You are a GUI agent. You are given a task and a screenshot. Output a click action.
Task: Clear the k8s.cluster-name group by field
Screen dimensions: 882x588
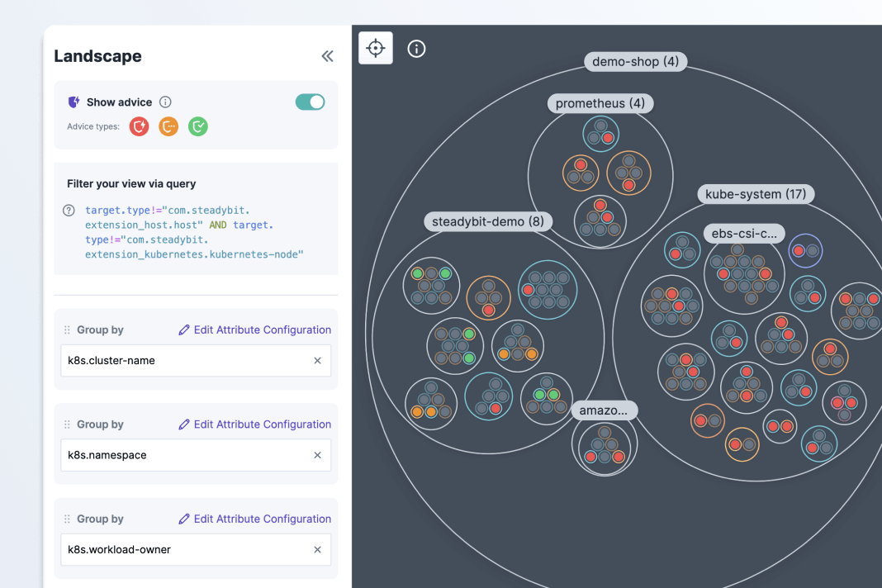(317, 361)
